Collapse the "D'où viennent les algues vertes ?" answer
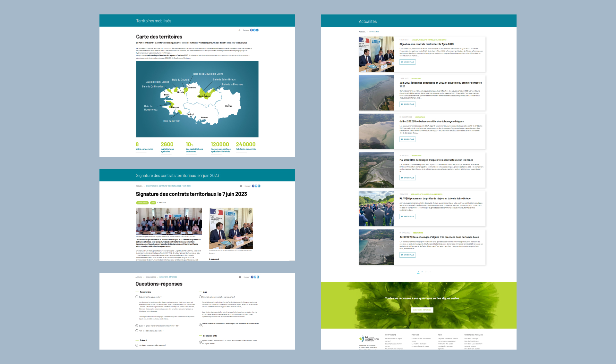Viewport: 616px width, 364px height. [137, 297]
